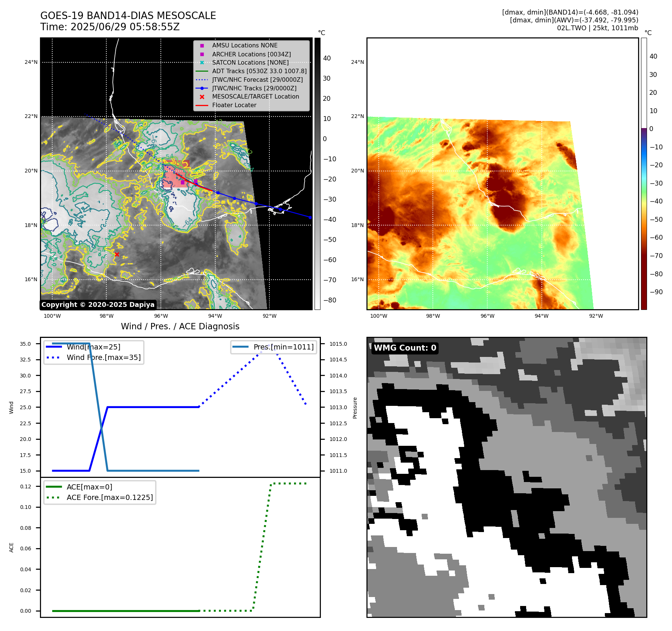Click the Wind Fore.[max=35] legend label
This screenshot has height=631, width=672.
[x=104, y=357]
